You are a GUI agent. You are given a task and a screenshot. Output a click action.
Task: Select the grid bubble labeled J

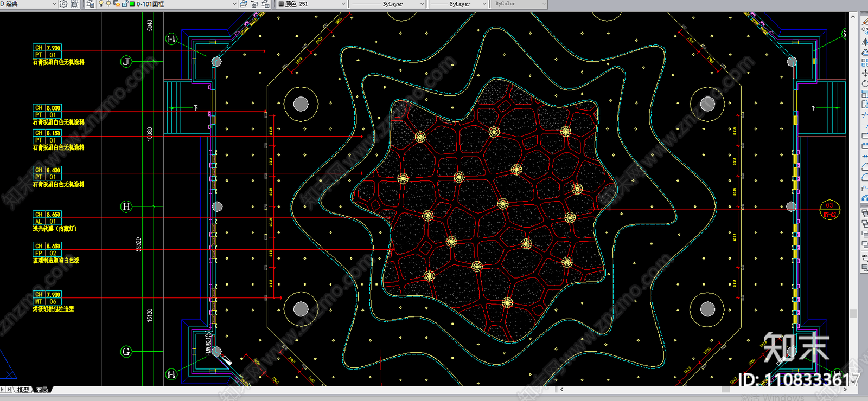126,61
